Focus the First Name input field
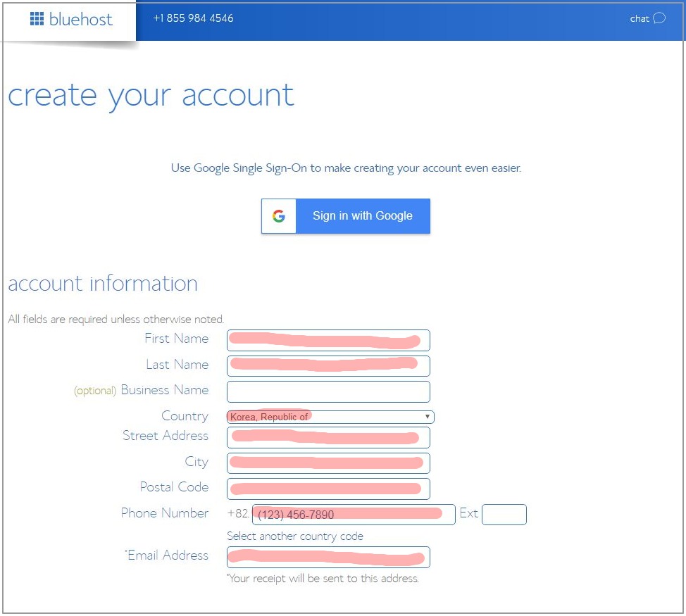 tap(328, 340)
